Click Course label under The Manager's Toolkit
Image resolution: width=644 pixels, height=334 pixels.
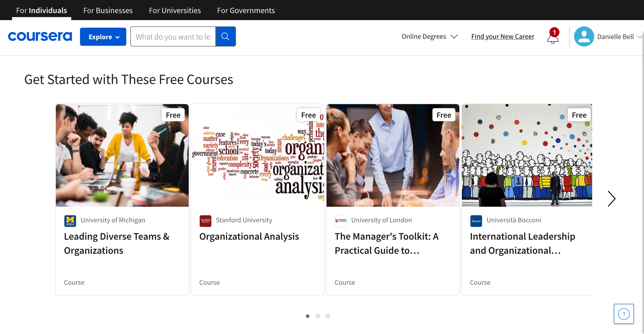[x=345, y=282]
